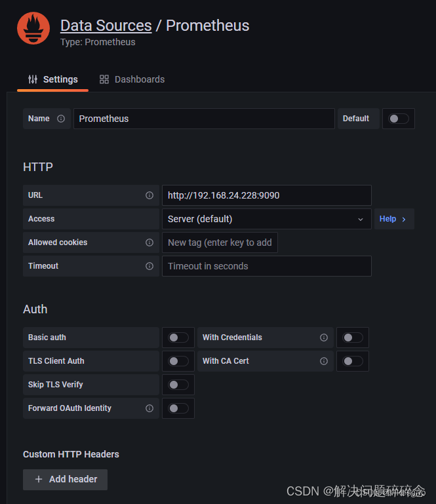Click the sliders icon on Settings tab
The height and width of the screenshot is (504, 436).
point(33,79)
